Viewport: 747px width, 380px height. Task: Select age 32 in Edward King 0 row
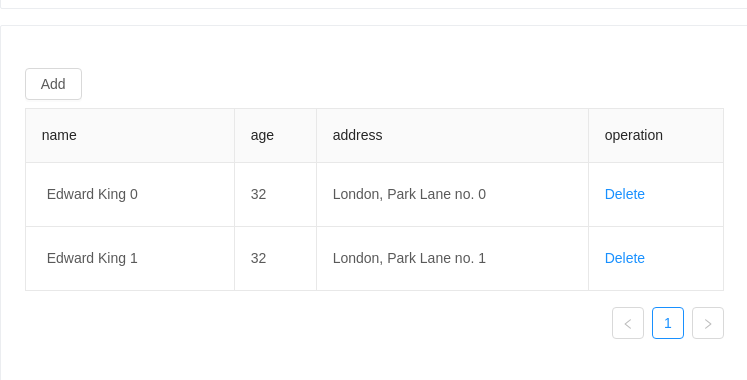tap(258, 194)
